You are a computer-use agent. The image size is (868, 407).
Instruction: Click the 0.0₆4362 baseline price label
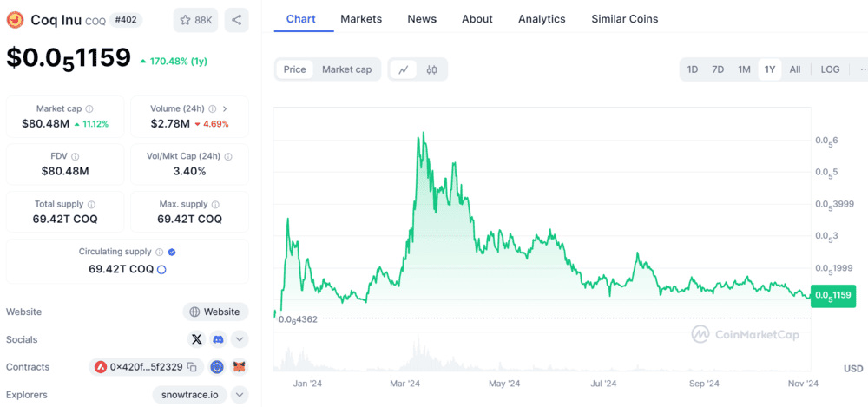[298, 319]
